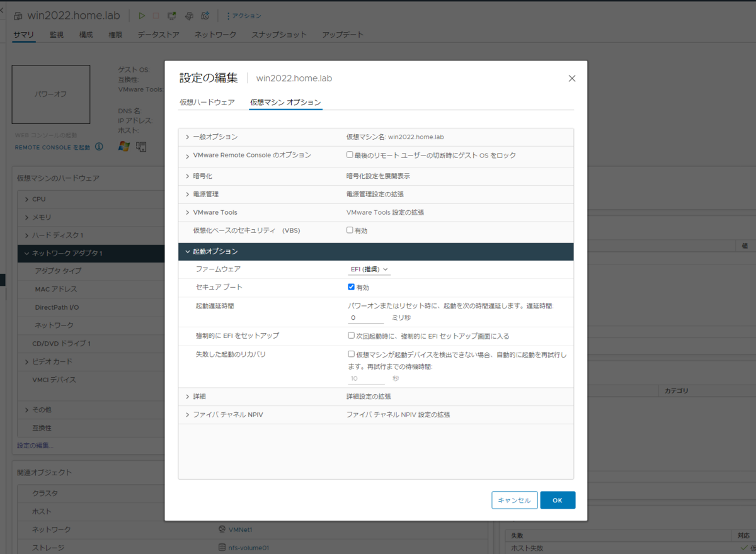Uncheck the セキュア ブート 有効 checkbox
Screen dimensions: 756x554
[351, 287]
